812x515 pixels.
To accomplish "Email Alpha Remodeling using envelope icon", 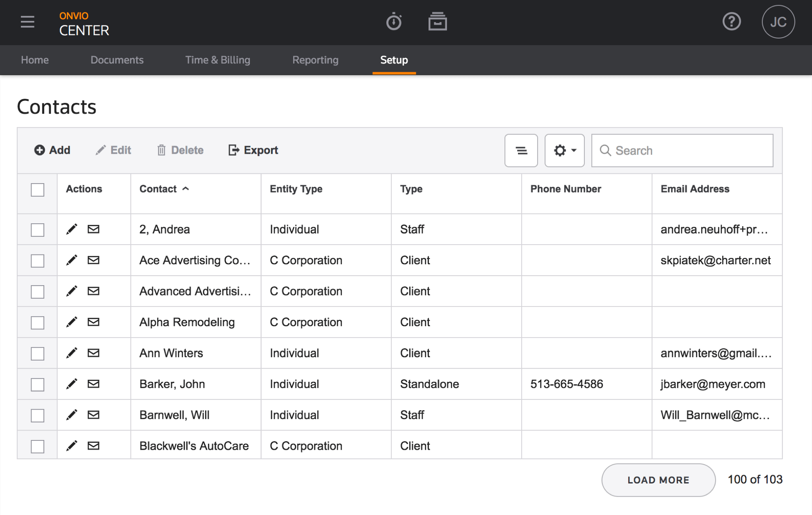I will tap(94, 322).
